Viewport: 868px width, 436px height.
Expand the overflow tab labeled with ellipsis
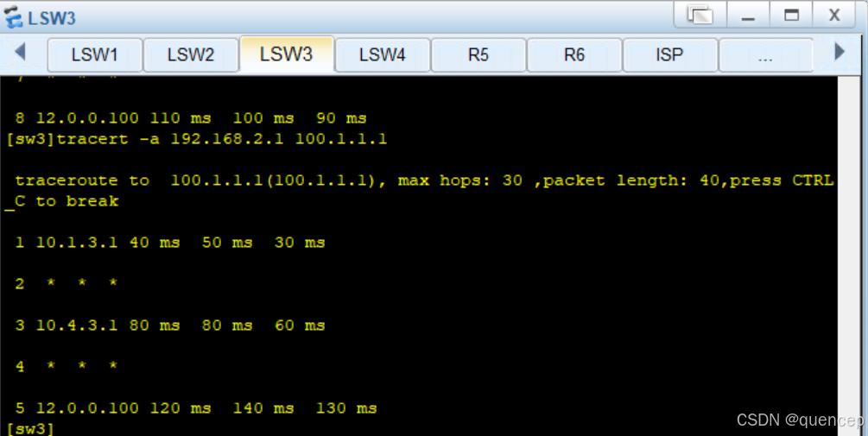765,54
